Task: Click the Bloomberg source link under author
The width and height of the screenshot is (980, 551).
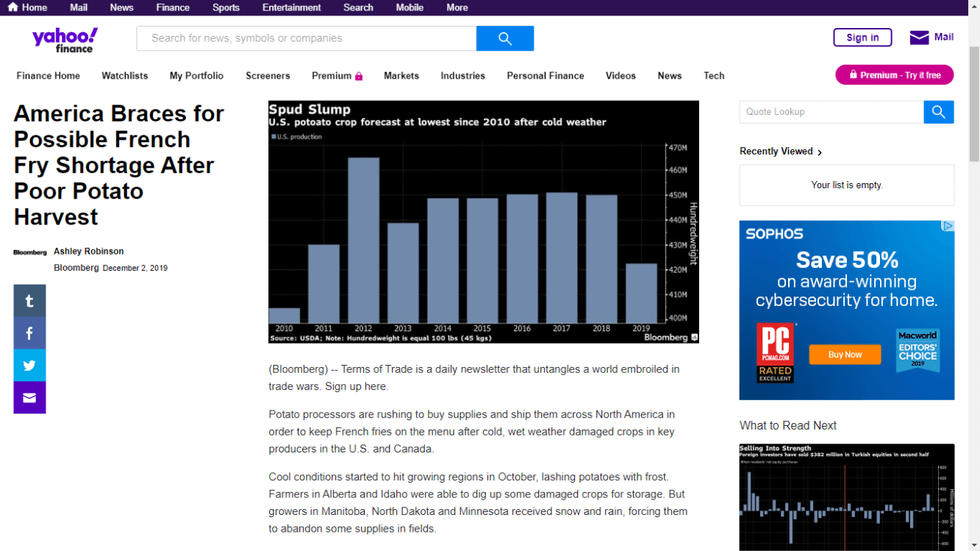Action: (76, 268)
